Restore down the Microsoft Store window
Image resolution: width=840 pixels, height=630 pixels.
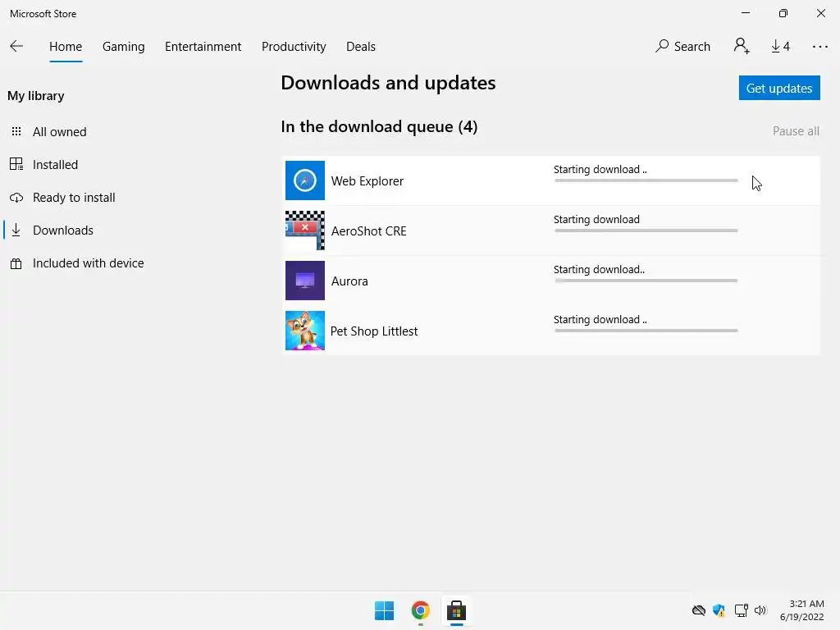point(783,13)
